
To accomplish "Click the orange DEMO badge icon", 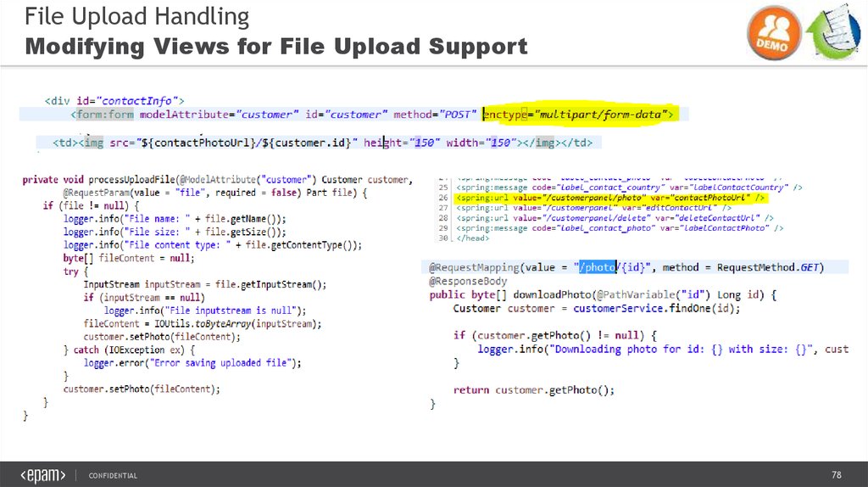I will (773, 33).
